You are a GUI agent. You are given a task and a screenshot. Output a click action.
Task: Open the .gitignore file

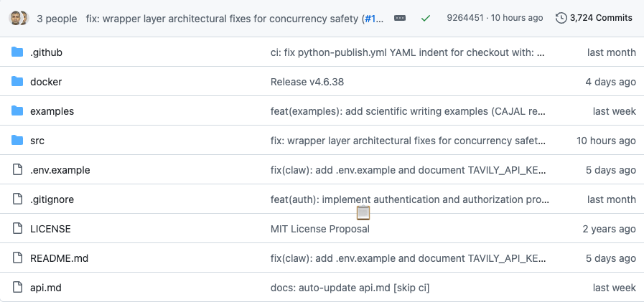coord(52,199)
